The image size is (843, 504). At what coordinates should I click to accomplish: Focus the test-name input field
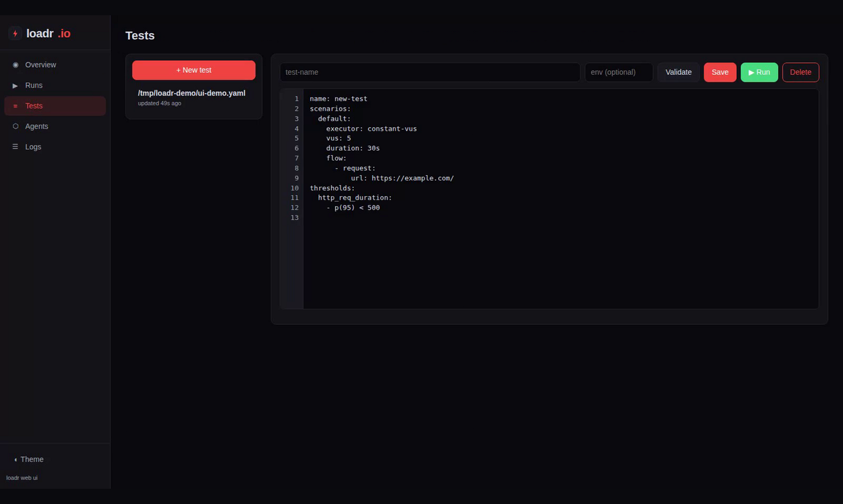pyautogui.click(x=430, y=72)
